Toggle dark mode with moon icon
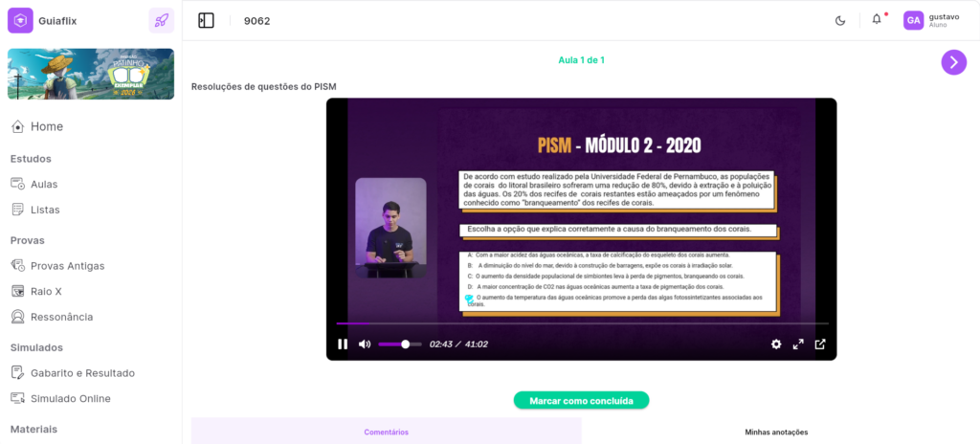 pyautogui.click(x=840, y=20)
